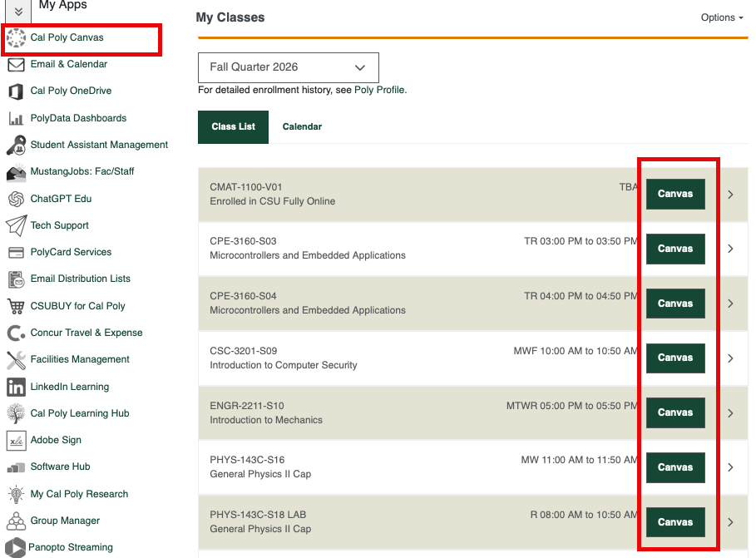Click the Software Hub icon
This screenshot has height=558, width=756.
(x=16, y=467)
